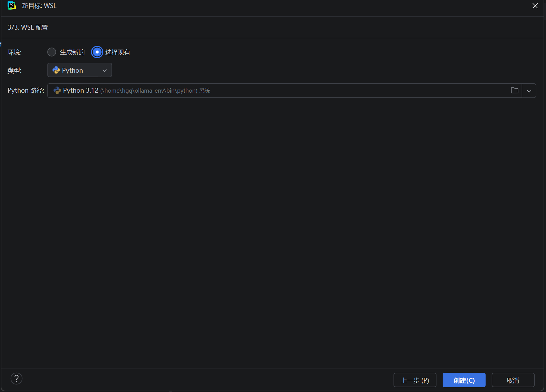Close the 新目标: WSL dialog
The image size is (546, 392).
point(535,6)
